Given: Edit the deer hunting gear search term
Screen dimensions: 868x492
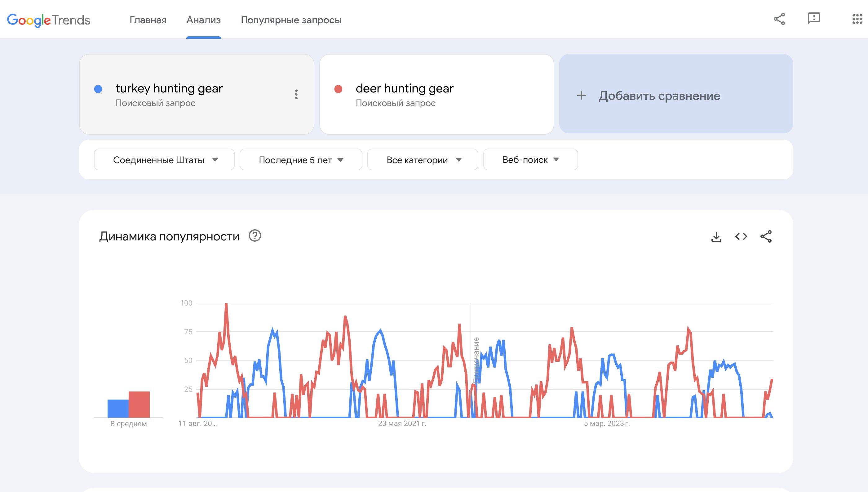Looking at the screenshot, I should pos(404,88).
